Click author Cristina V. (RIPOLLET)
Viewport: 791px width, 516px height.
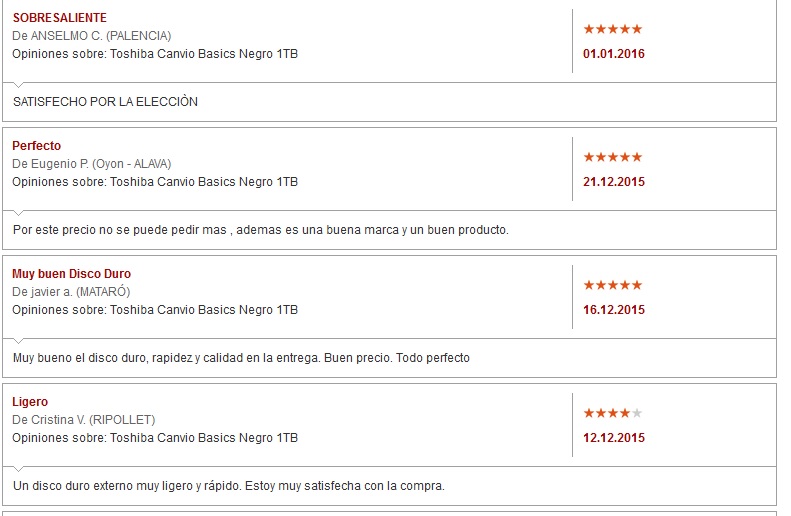(x=93, y=420)
